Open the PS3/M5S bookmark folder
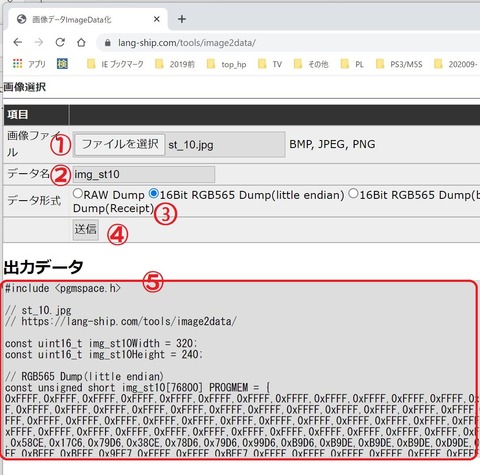 399,64
